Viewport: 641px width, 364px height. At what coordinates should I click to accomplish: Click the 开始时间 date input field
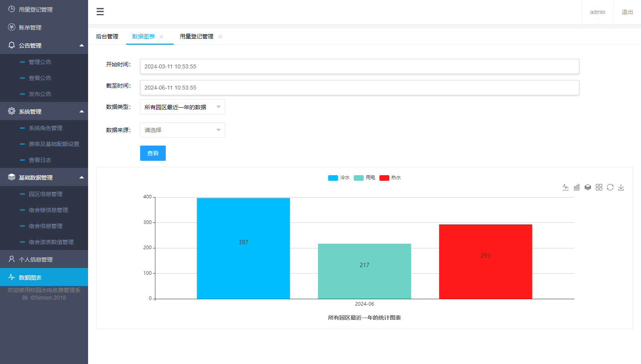point(360,66)
